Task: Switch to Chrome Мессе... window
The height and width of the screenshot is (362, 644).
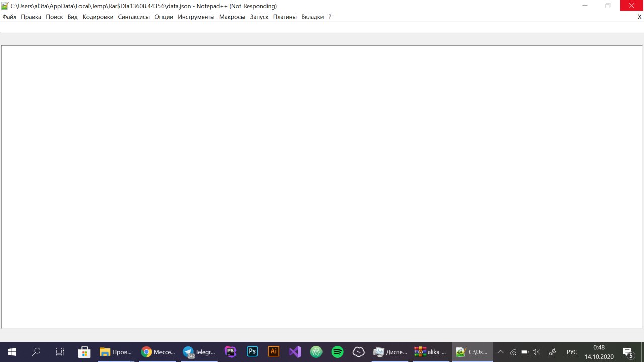Action: pyautogui.click(x=158, y=352)
